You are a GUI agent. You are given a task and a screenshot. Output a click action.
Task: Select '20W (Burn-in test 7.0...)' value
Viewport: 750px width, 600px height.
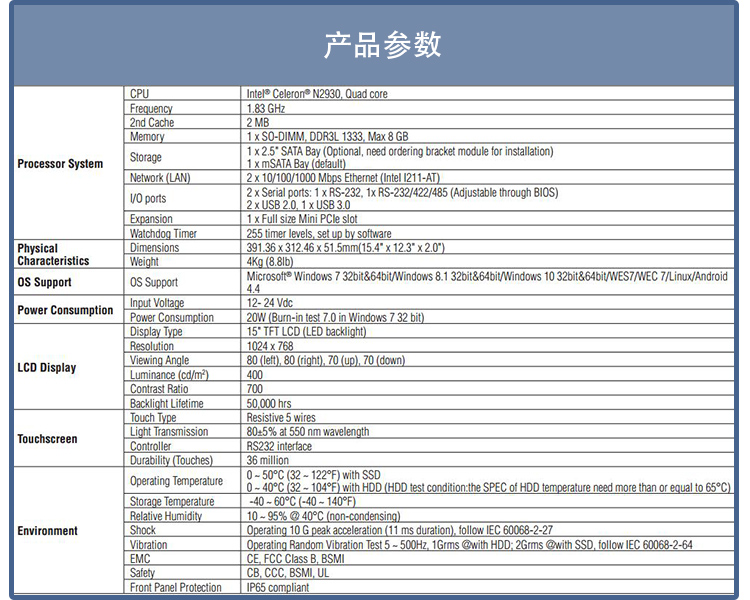tap(335, 317)
